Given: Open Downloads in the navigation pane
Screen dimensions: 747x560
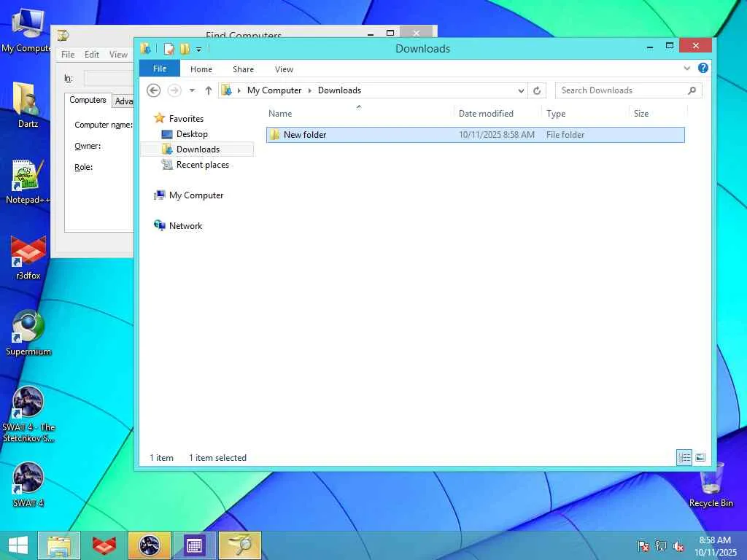Looking at the screenshot, I should click(198, 149).
